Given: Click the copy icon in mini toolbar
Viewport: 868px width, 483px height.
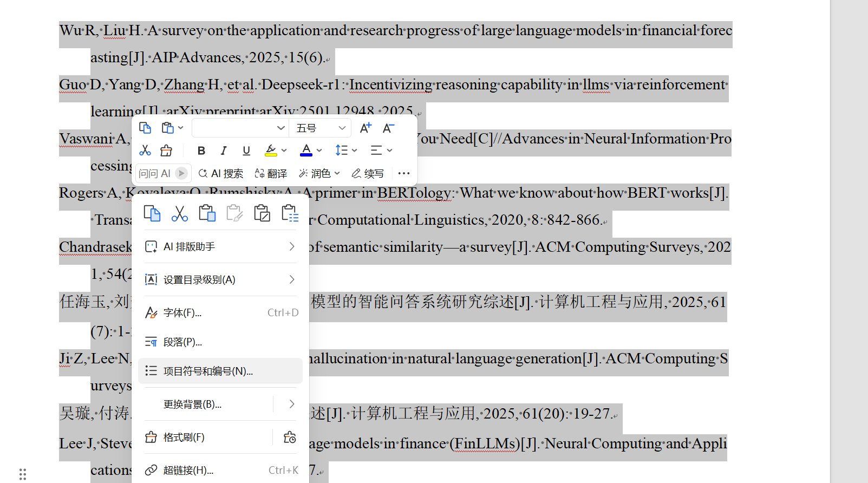Looking at the screenshot, I should (145, 128).
